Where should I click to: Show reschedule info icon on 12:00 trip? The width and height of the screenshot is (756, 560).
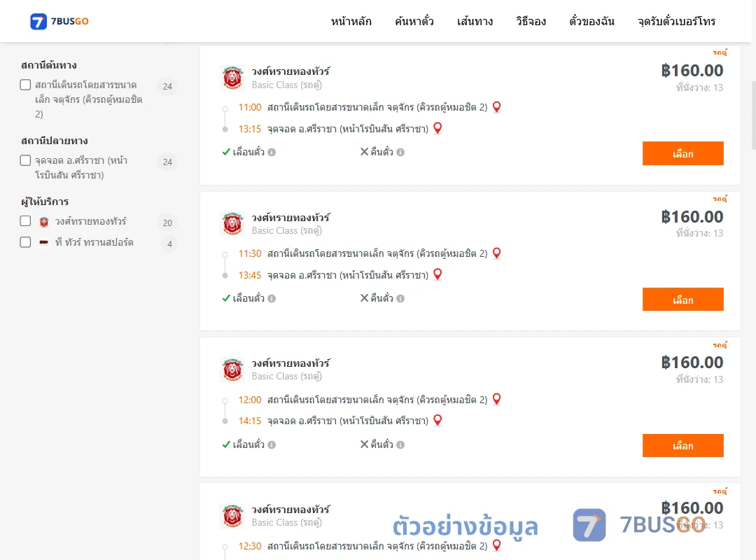point(272,444)
